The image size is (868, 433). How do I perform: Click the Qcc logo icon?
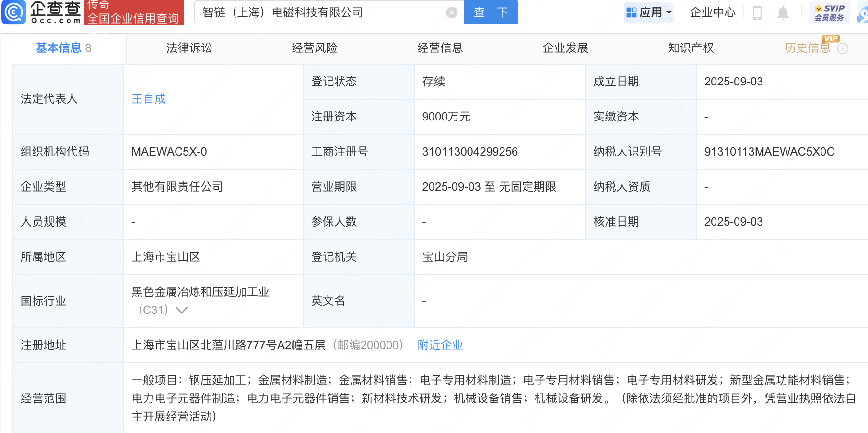pos(14,12)
